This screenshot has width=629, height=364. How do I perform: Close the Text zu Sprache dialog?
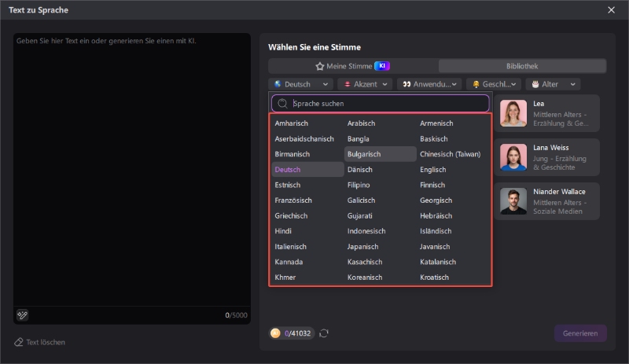tap(611, 10)
